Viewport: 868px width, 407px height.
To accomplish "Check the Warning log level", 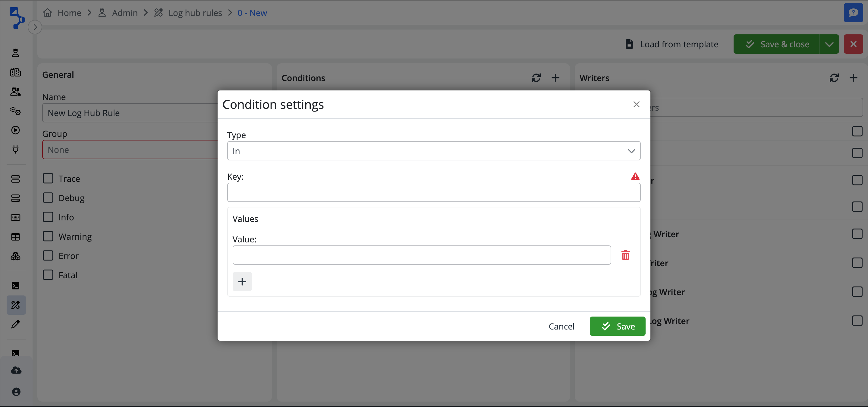I will pos(48,236).
